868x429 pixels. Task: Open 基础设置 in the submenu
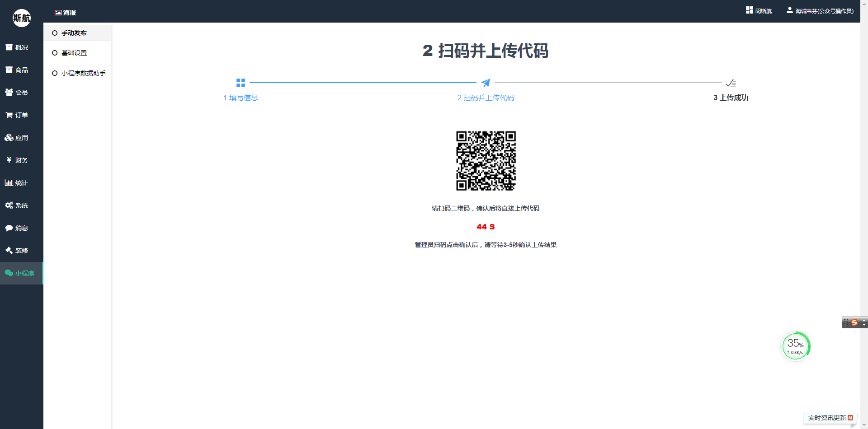click(78, 53)
